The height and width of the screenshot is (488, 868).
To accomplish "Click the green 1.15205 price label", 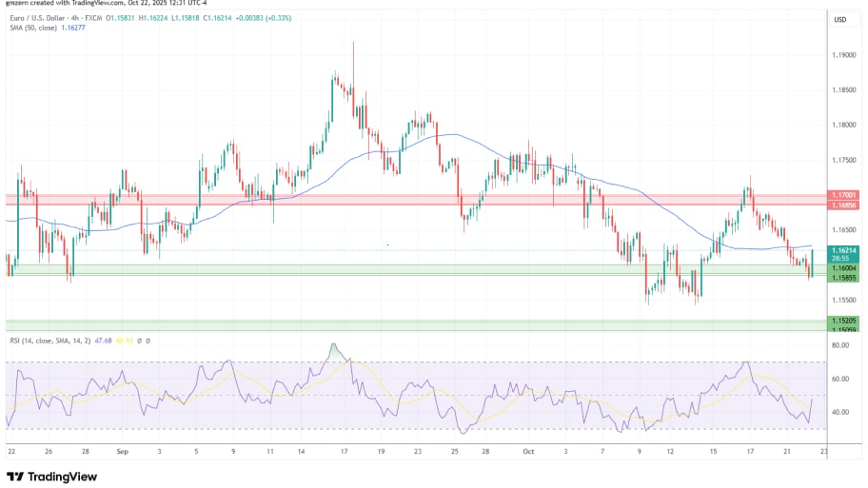I will pyautogui.click(x=841, y=321).
